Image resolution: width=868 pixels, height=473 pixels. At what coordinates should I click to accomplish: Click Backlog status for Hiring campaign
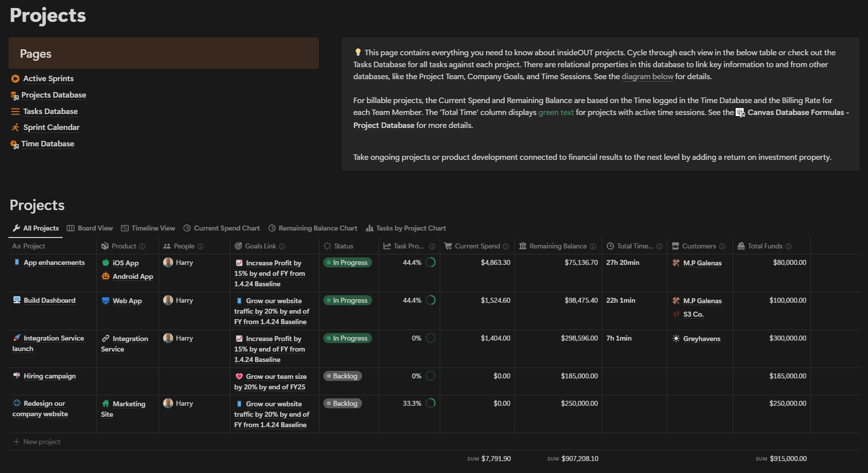coord(343,376)
